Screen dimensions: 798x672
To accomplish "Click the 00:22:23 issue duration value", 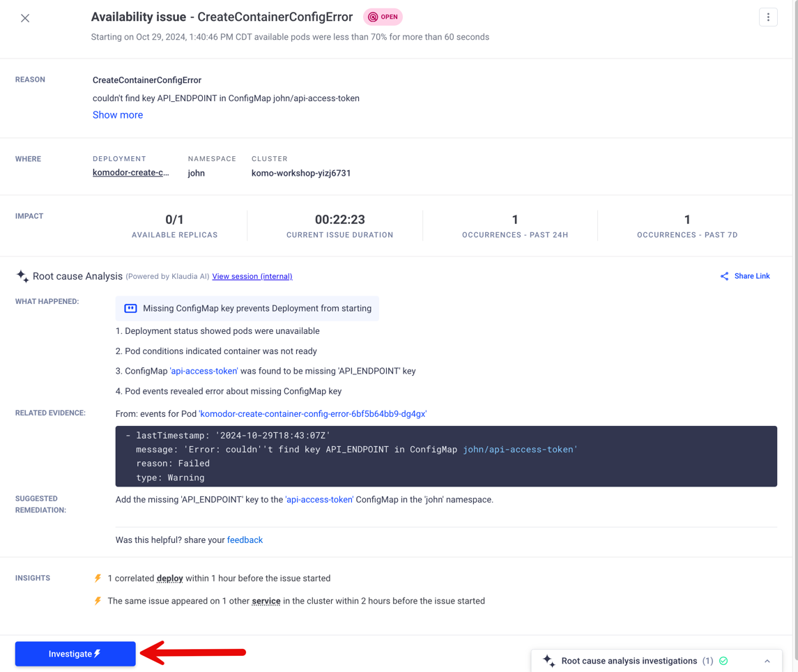I will coord(340,220).
